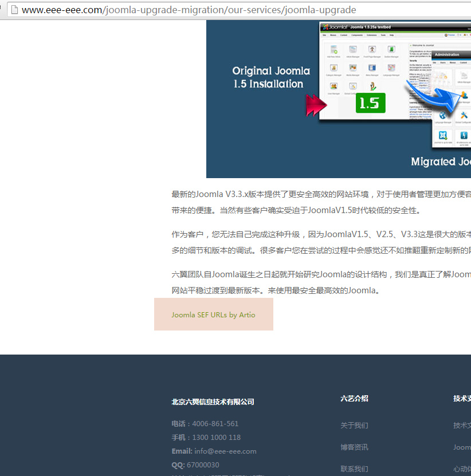Screen dimensions: 471x476
Task: Open the Content menu in the Joomla toolbar
Action: click(x=343, y=35)
